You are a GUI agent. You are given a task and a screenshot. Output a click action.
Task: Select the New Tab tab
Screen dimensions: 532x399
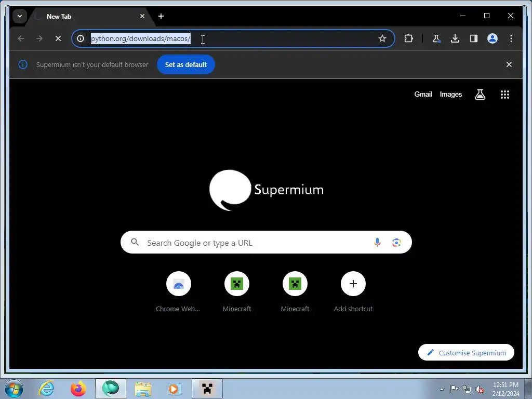coord(90,16)
